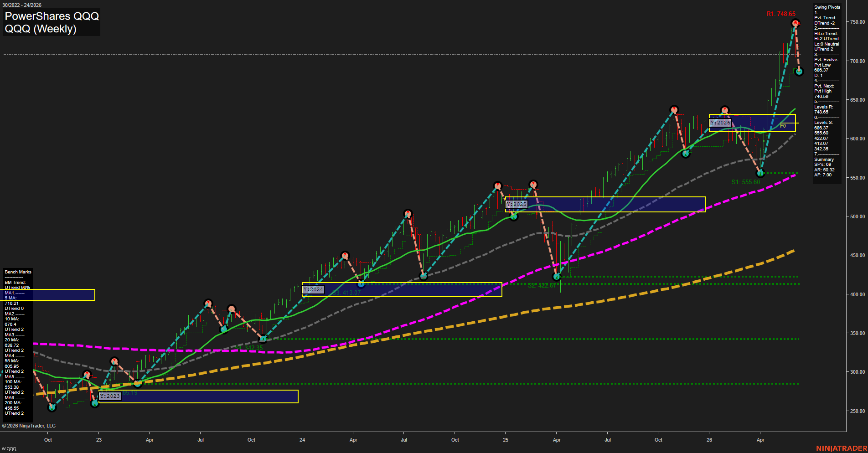868x453 pixels.
Task: Click the 26 year label on time axis
Action: pyautogui.click(x=709, y=440)
